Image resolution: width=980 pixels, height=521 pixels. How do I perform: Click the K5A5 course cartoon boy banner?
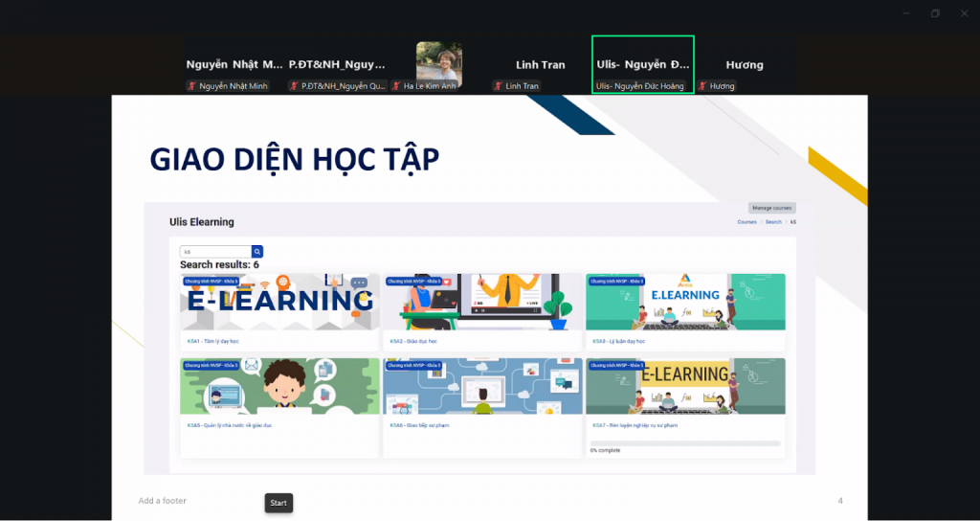coord(279,386)
